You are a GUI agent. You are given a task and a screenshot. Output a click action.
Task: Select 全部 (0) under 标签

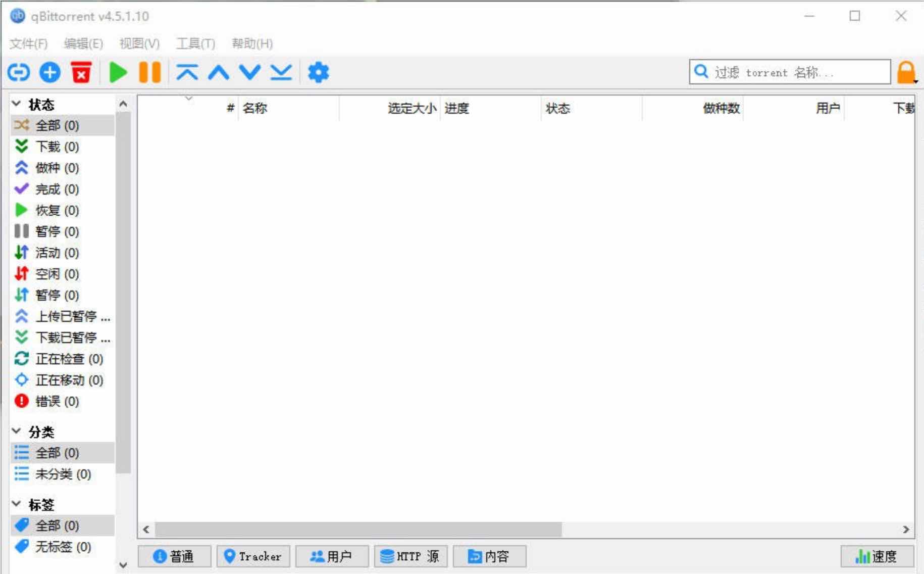(63, 525)
